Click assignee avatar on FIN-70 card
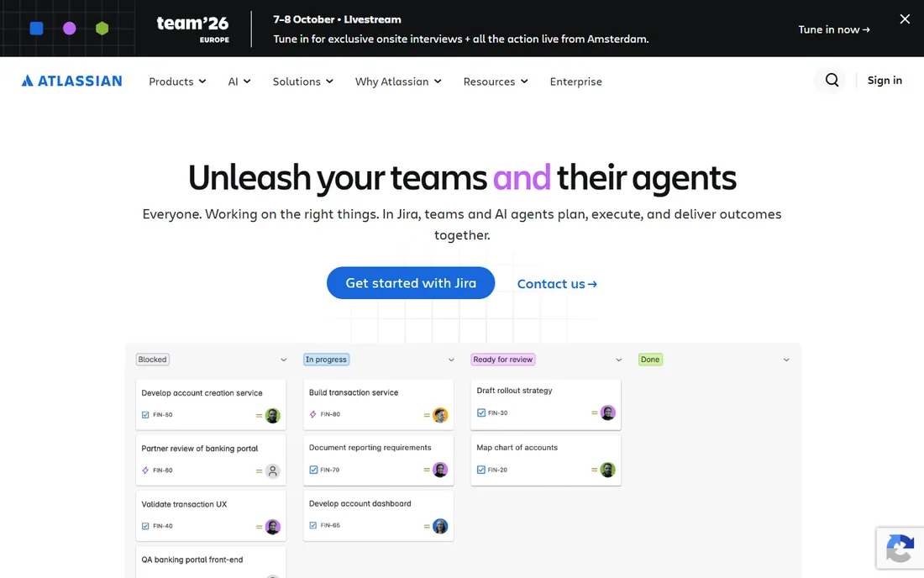 coord(440,470)
